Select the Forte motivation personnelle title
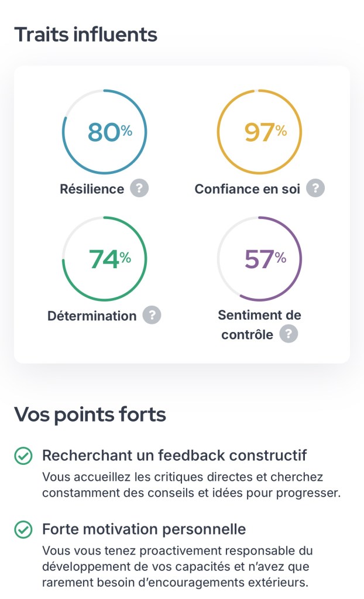The image size is (364, 599). pos(144,529)
